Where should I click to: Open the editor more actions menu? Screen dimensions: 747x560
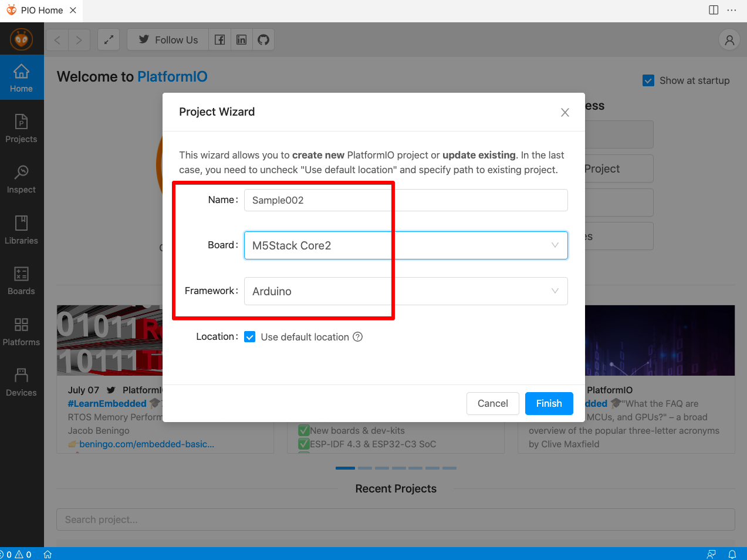pos(732,10)
